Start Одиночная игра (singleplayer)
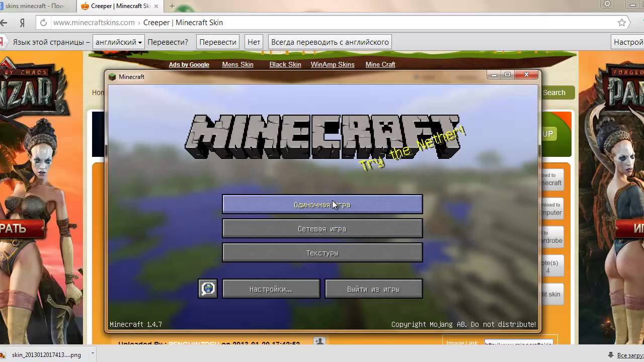 (323, 205)
